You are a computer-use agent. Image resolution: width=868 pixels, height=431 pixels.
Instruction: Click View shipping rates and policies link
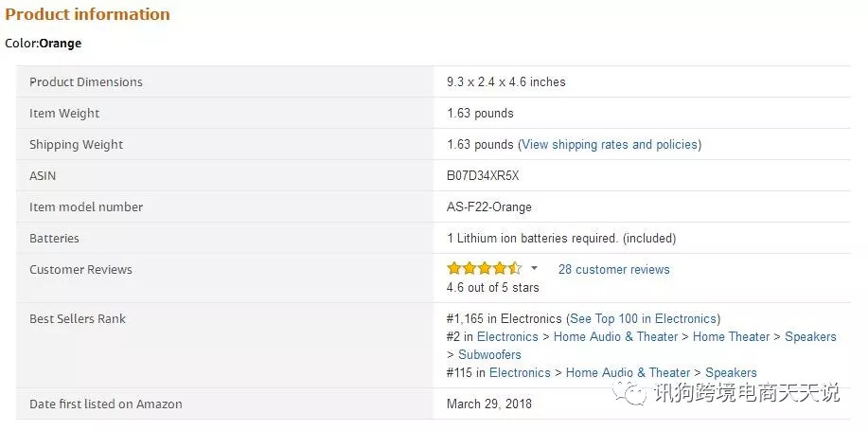click(610, 145)
